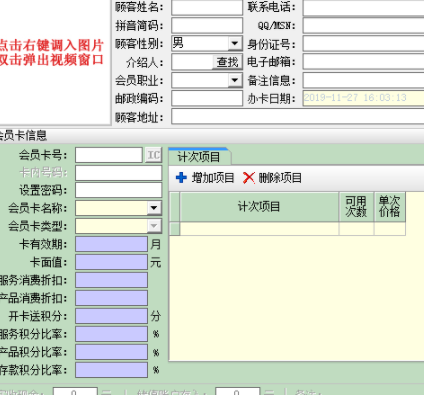Viewport: 424px width, 395px height.
Task: Click the 服务消费折扣 field
Action: [112, 280]
